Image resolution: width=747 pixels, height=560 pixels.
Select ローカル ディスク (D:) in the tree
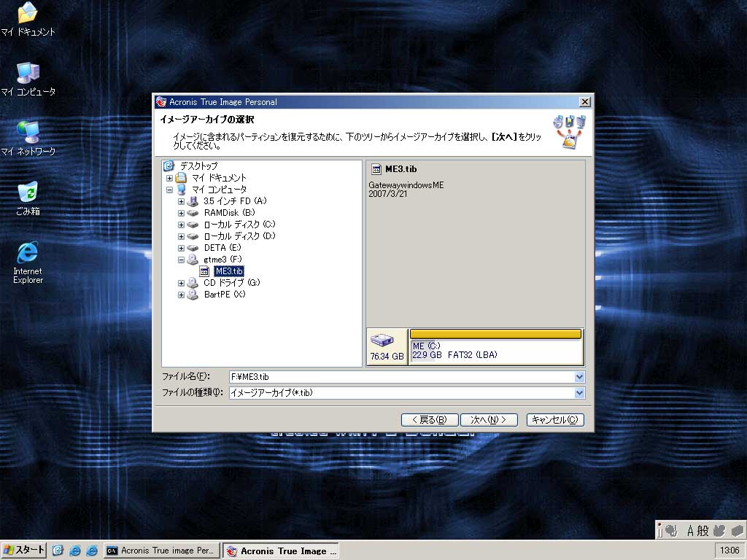(x=239, y=236)
